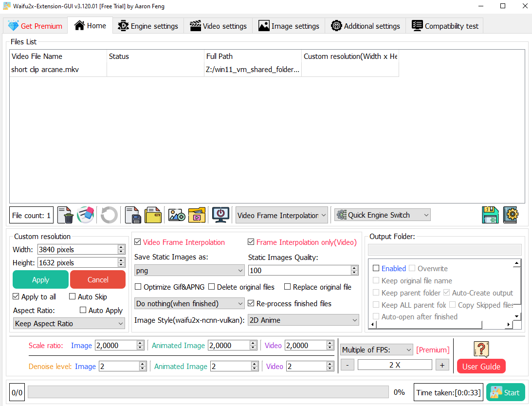The width and height of the screenshot is (532, 406).
Task: Click the green Apply button
Action: tap(41, 280)
